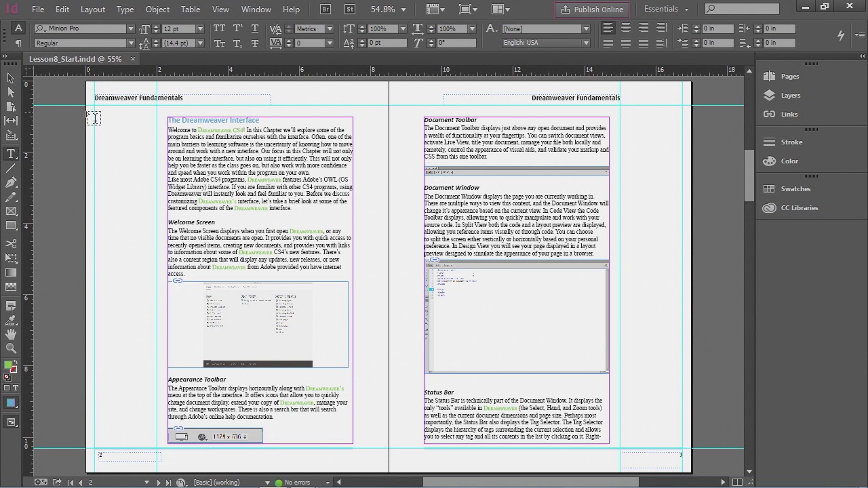The height and width of the screenshot is (488, 868).
Task: Open the Layers panel
Action: coord(790,96)
